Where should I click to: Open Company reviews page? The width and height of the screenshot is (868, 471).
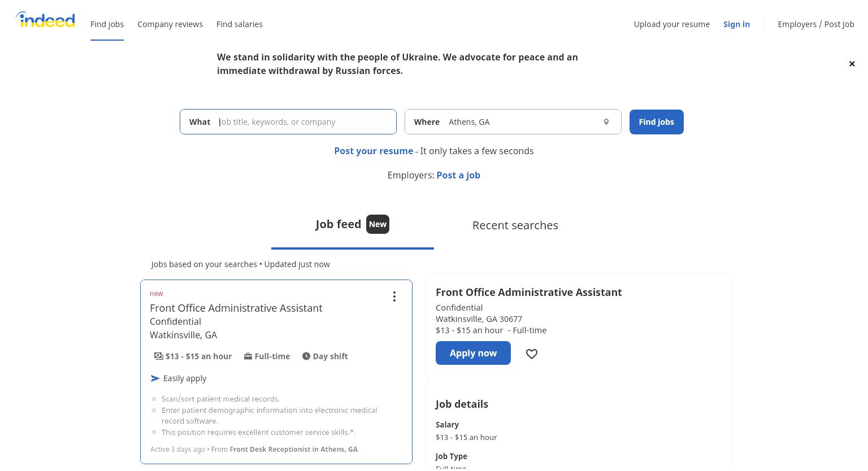pos(170,24)
